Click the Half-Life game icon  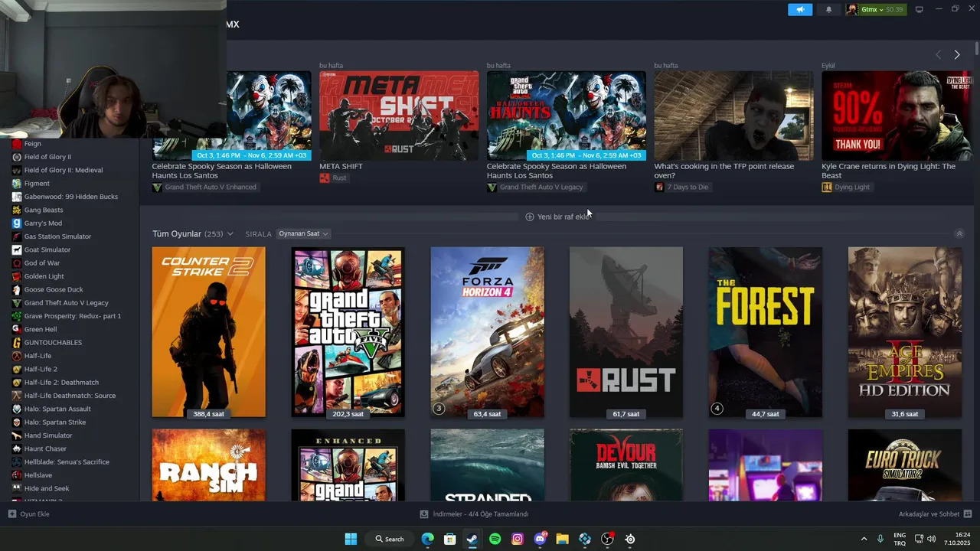pos(17,356)
